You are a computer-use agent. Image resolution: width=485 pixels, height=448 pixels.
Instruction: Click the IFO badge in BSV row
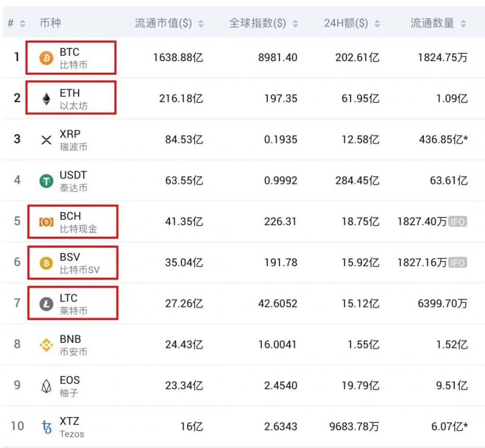pos(457,263)
